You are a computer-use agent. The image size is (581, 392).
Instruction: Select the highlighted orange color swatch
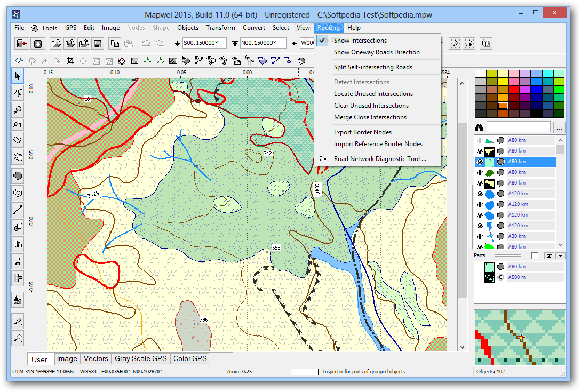point(503,106)
